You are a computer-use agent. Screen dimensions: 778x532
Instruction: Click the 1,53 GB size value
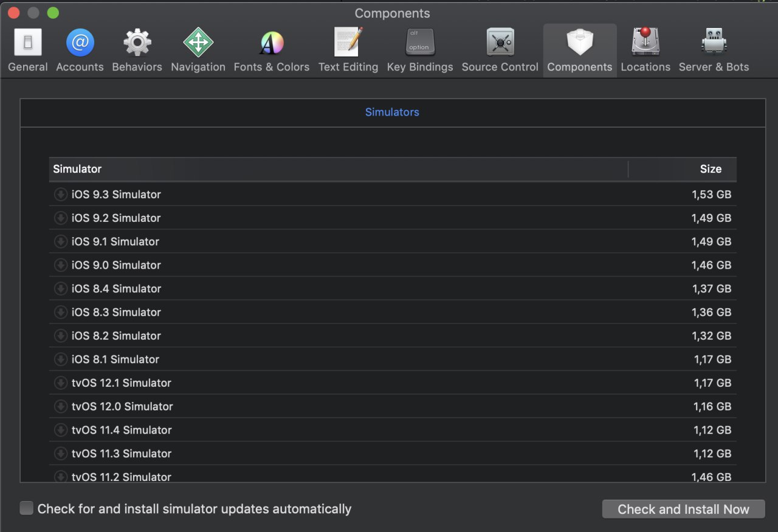click(x=711, y=195)
